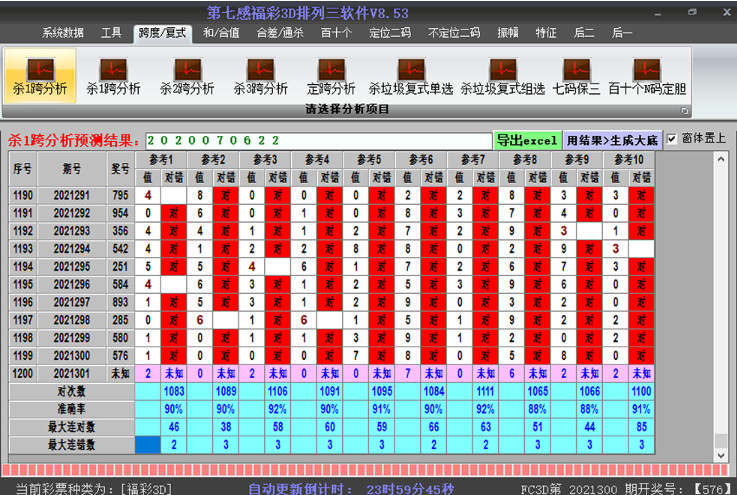This screenshot has height=495, width=737.
Task: Click the dark blue selected cell in the 最大连错数 row
Action: coord(148,445)
